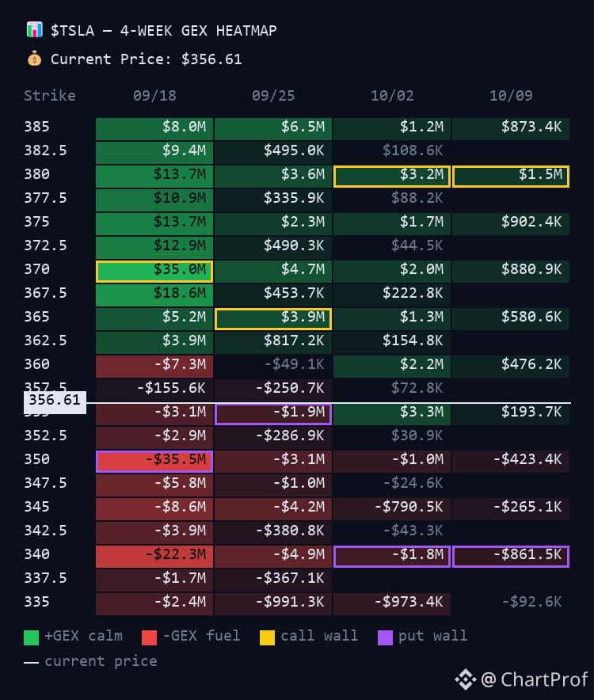
Task: Click the 10/02 column header
Action: (x=392, y=96)
